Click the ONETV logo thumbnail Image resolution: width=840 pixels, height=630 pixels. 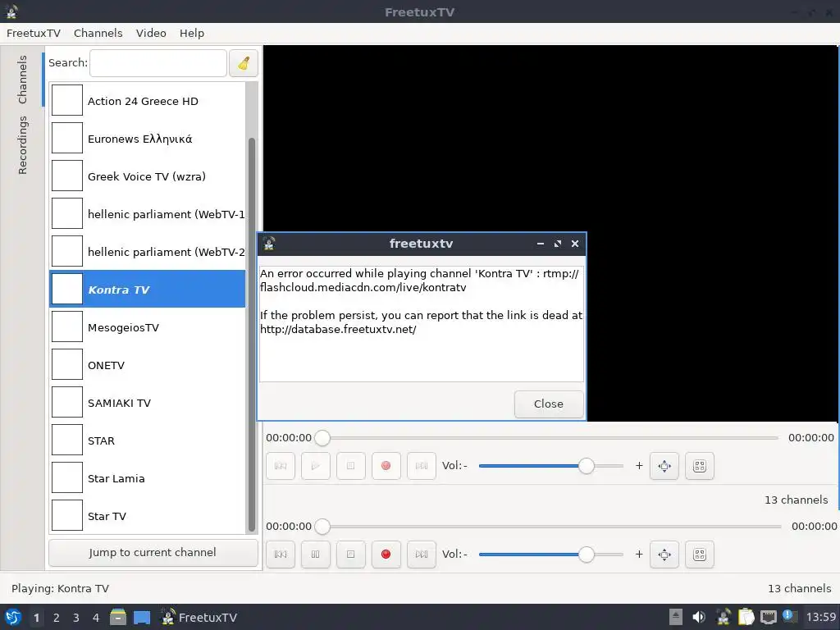click(x=67, y=365)
